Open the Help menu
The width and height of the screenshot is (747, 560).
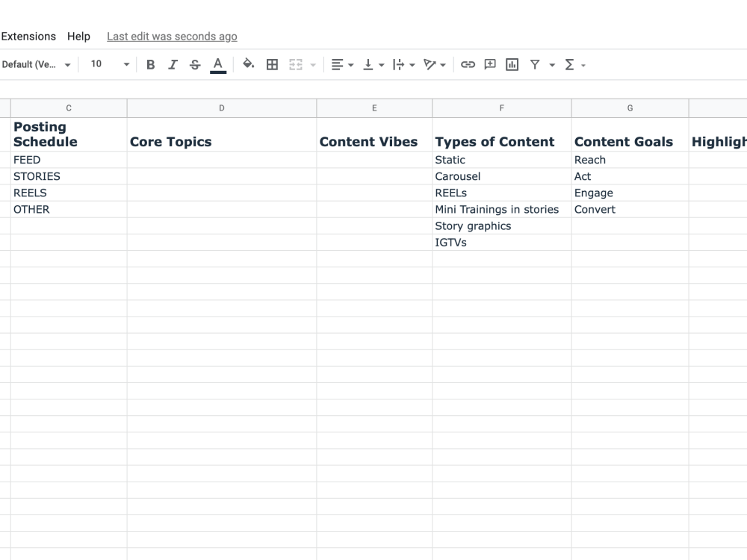pyautogui.click(x=78, y=36)
